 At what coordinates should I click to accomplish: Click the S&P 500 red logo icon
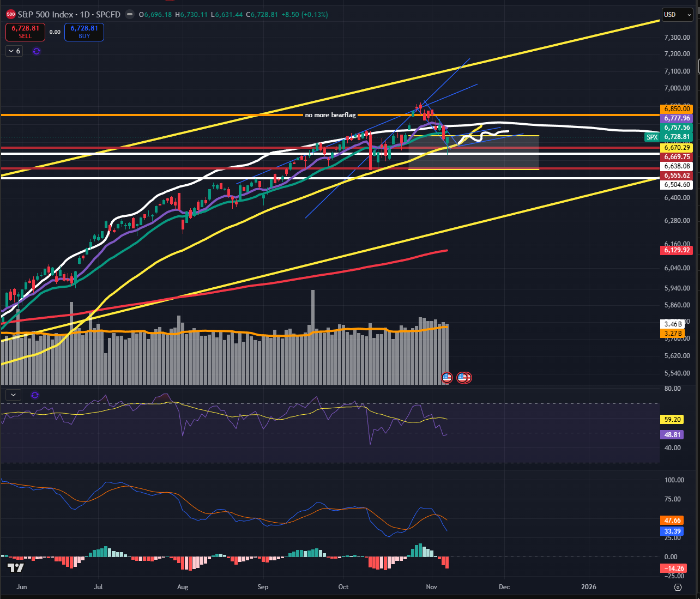(x=11, y=15)
